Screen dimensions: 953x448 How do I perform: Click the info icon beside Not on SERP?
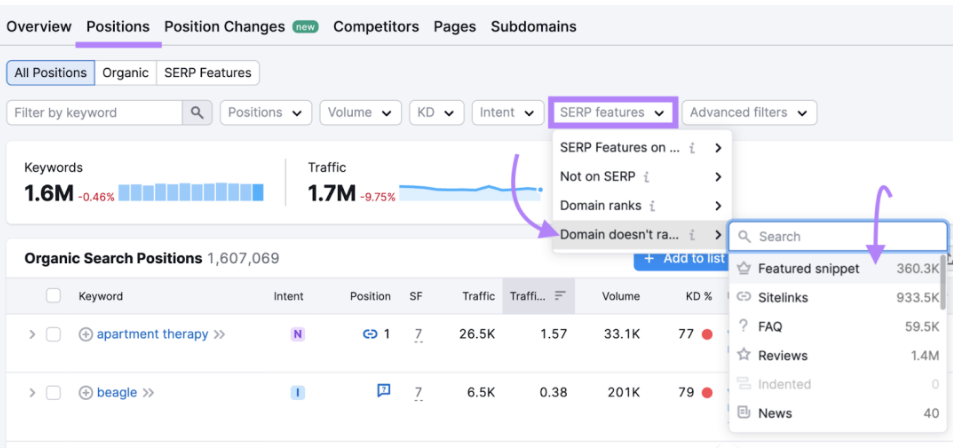(x=647, y=177)
